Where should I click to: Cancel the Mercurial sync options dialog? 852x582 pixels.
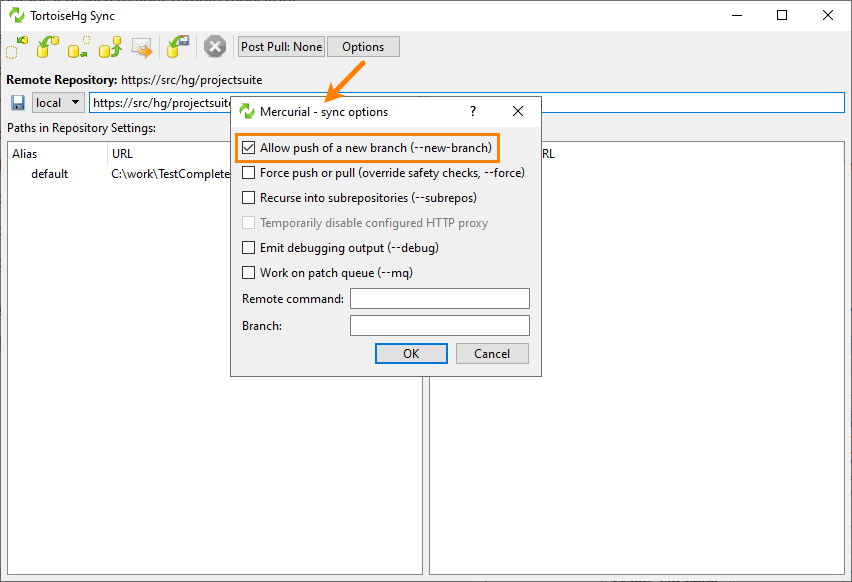tap(492, 353)
